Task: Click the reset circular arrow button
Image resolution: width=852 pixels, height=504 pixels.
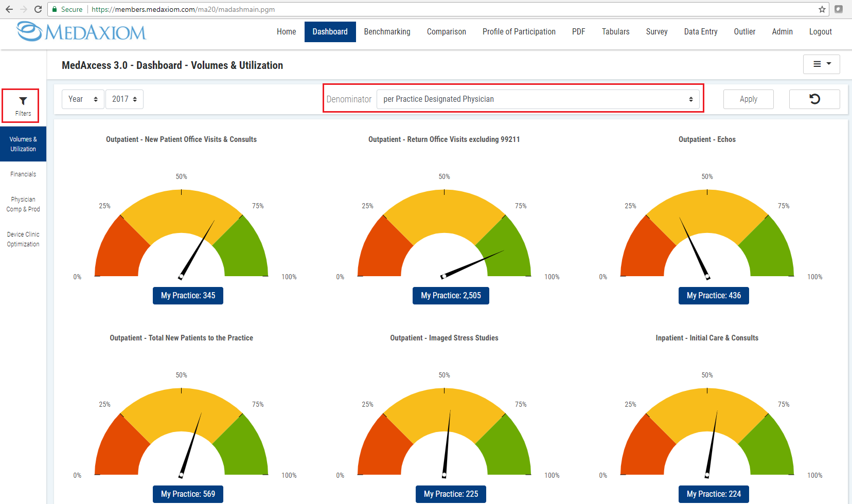Action: pos(814,99)
